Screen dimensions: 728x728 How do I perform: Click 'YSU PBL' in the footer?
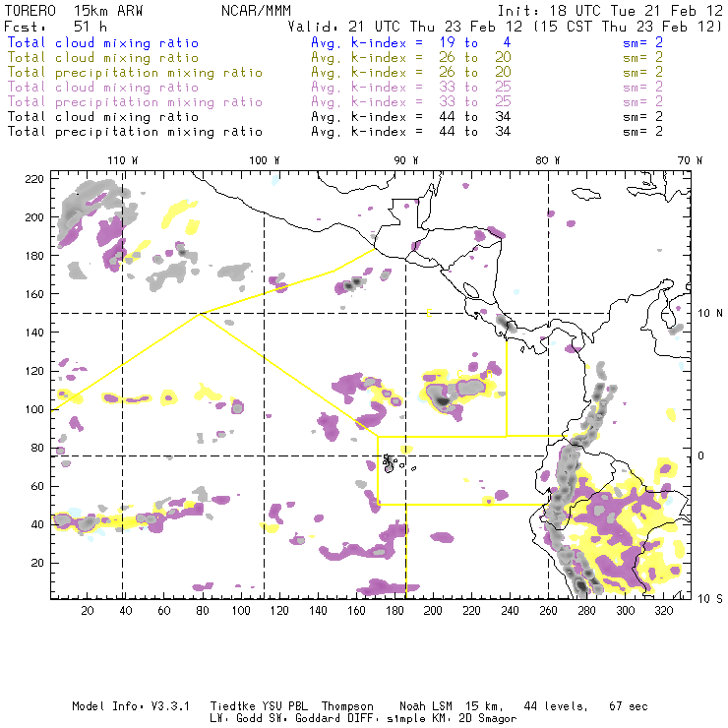(283, 706)
